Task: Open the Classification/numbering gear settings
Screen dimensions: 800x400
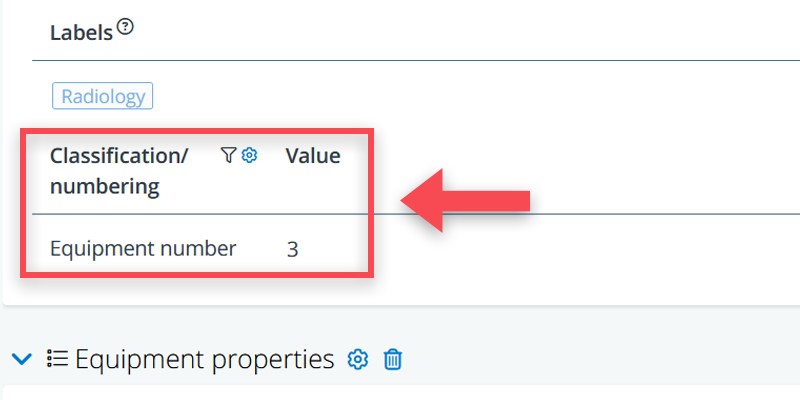Action: click(x=250, y=155)
